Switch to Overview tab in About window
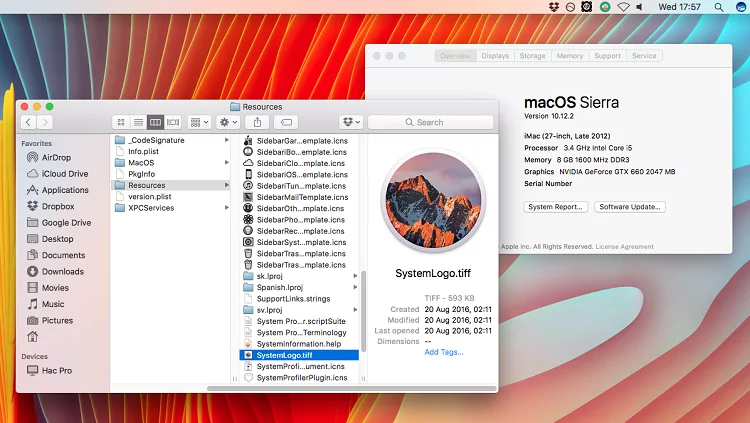 455,56
